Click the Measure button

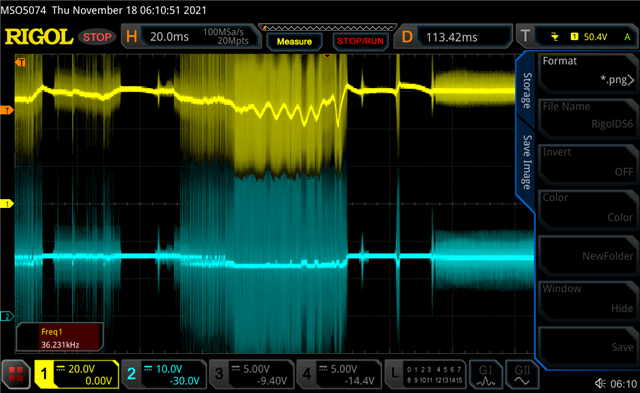click(x=294, y=42)
